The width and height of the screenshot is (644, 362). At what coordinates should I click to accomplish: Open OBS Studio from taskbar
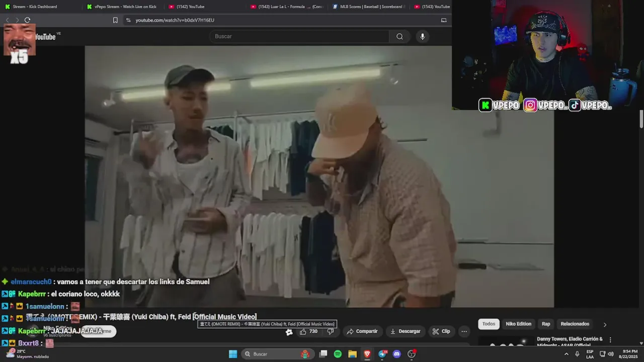412,354
